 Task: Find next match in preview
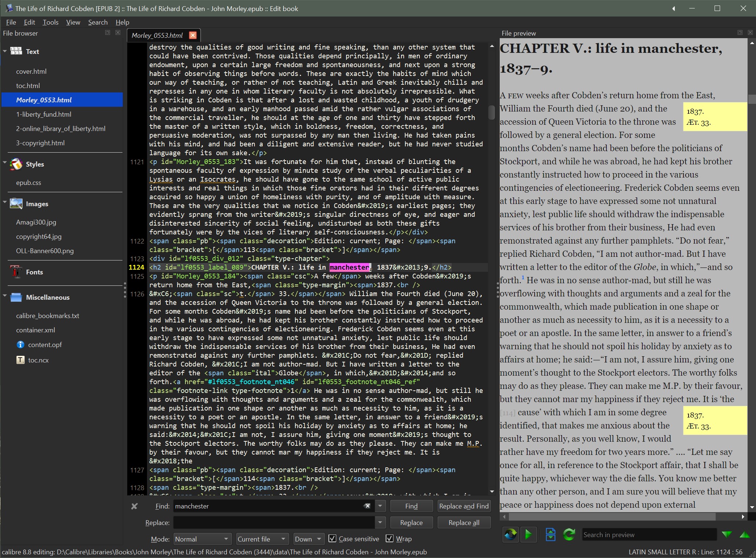[x=727, y=535]
